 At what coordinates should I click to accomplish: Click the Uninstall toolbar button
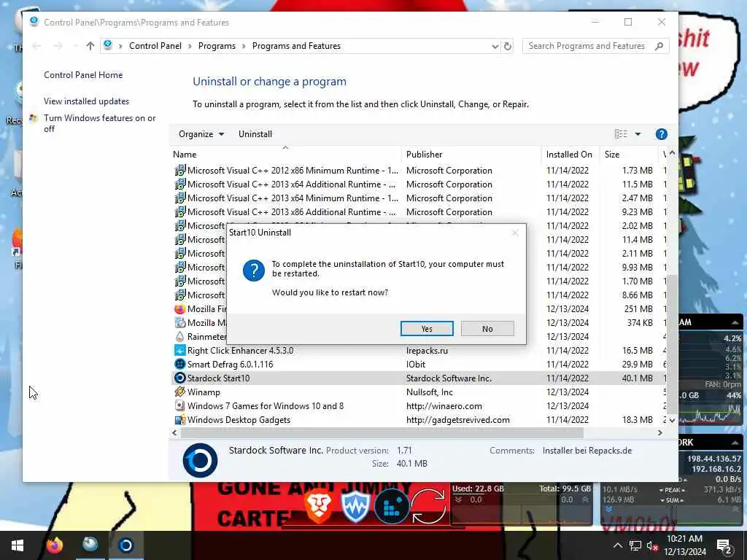pyautogui.click(x=255, y=134)
